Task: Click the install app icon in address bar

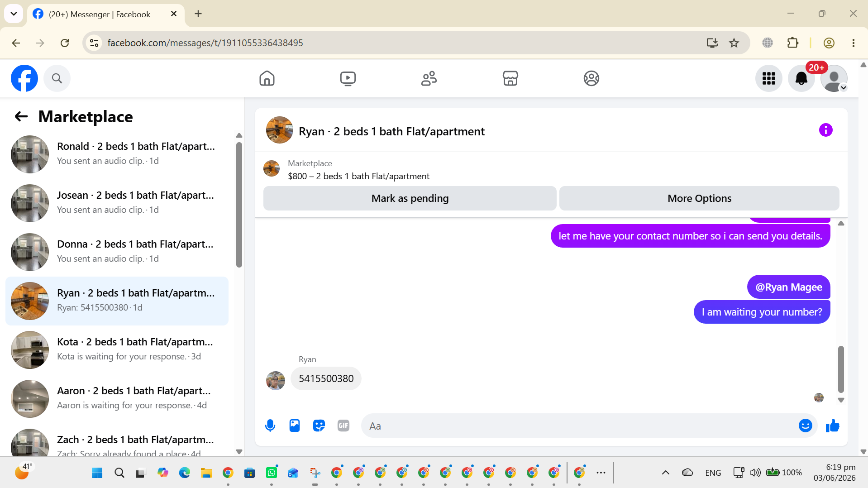Action: [x=712, y=43]
